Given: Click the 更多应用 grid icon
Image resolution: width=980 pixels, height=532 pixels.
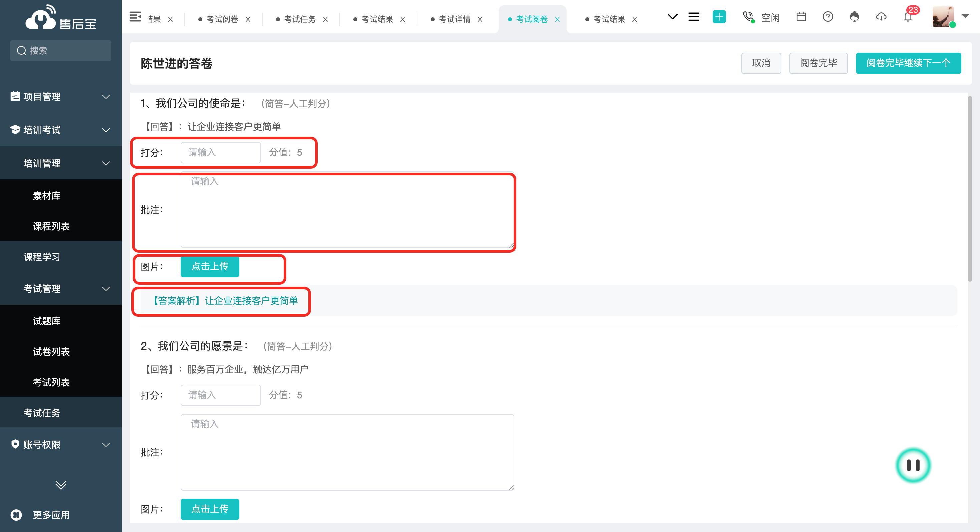Looking at the screenshot, I should pos(16,515).
